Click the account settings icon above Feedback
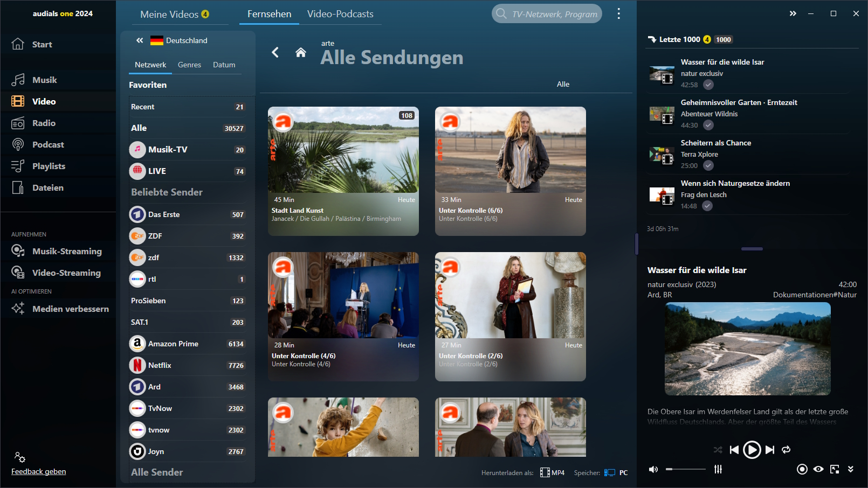868x488 pixels. (20, 457)
